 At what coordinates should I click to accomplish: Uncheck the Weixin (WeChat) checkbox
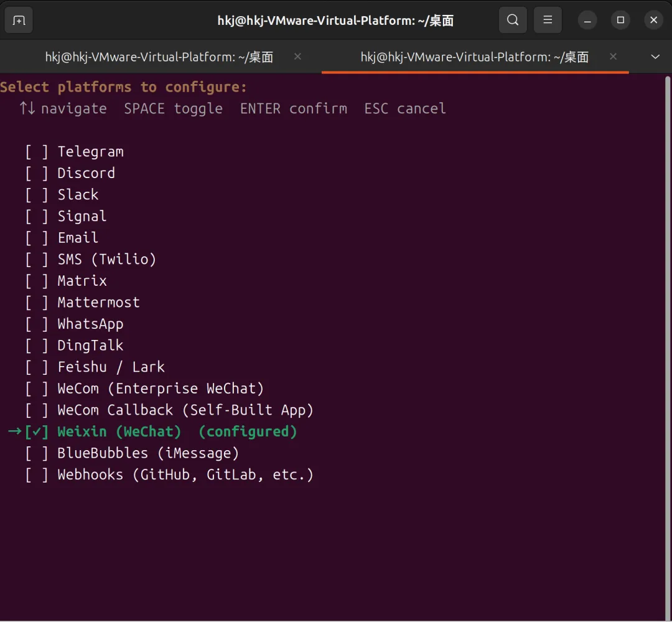tap(37, 431)
